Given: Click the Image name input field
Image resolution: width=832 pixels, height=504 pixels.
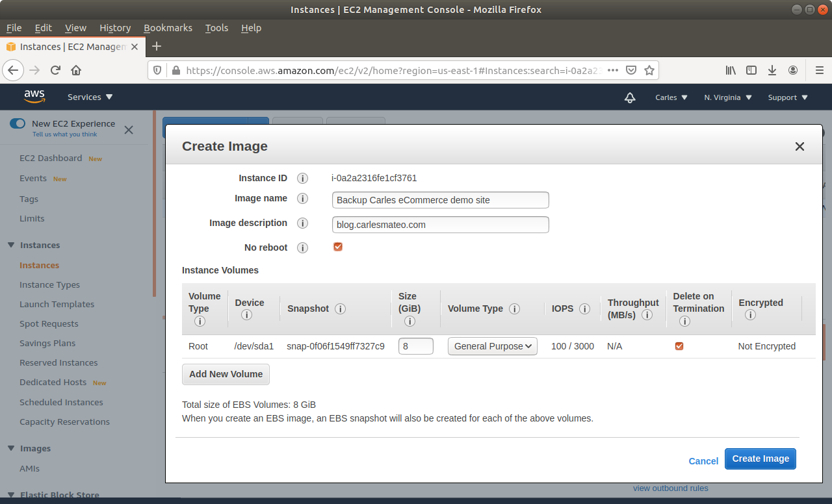Looking at the screenshot, I should [x=441, y=200].
